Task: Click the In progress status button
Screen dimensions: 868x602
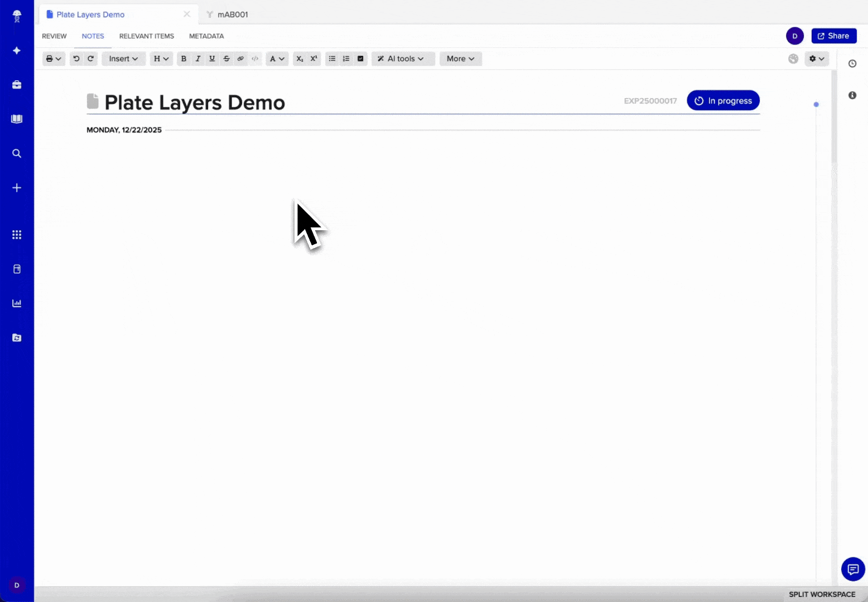Action: coord(723,101)
